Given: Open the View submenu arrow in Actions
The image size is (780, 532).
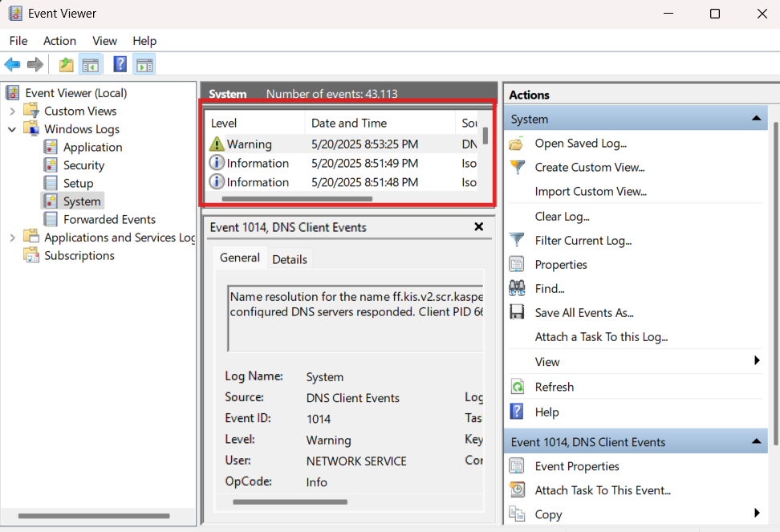Looking at the screenshot, I should click(x=756, y=362).
